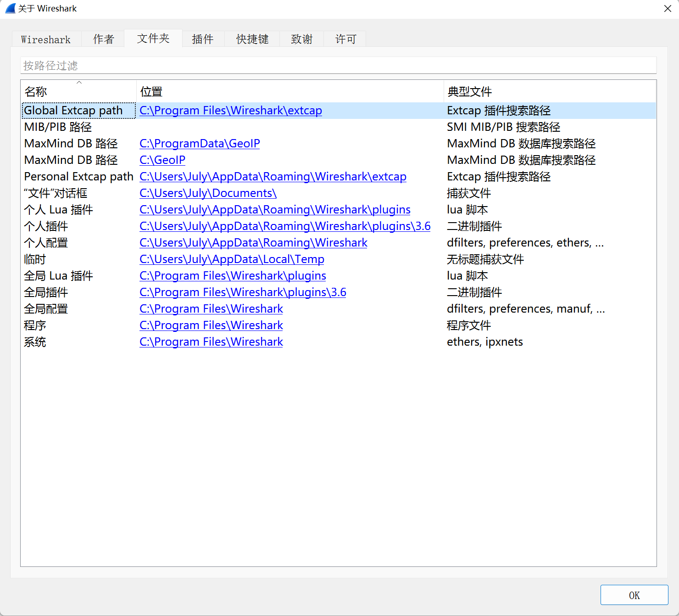
Task: Open the C:\GeoIP location link
Action: click(x=162, y=160)
